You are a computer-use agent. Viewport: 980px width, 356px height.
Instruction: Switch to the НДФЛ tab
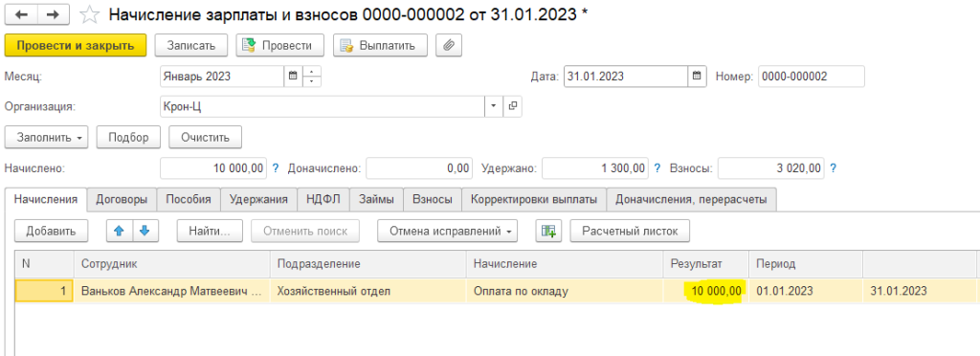pos(323,199)
